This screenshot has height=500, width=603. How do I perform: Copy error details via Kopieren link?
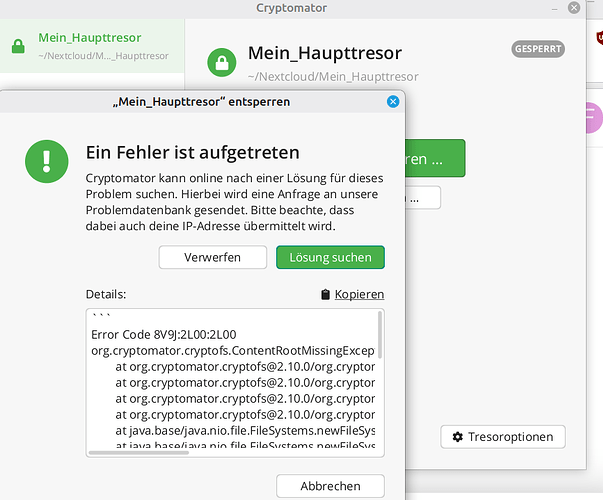[359, 295]
